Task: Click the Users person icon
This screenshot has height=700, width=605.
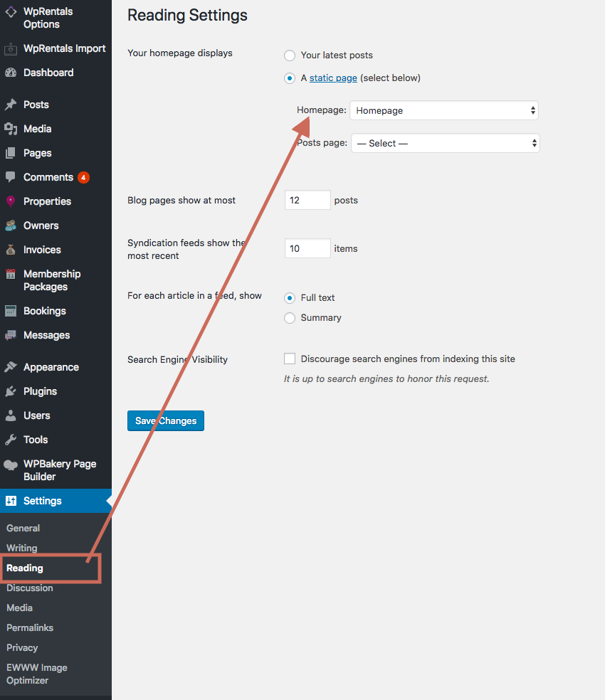Action: pos(11,415)
